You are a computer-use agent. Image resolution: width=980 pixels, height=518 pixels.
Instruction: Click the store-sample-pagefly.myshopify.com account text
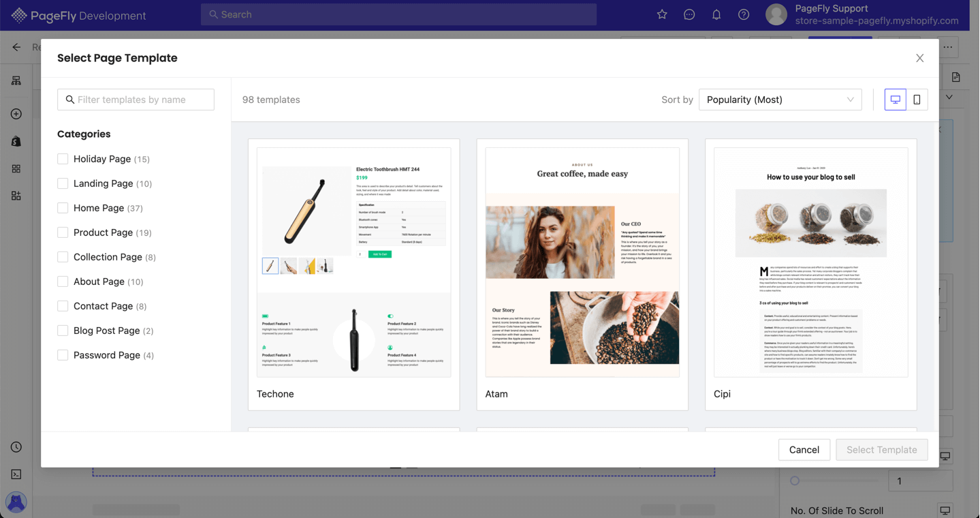[877, 21]
